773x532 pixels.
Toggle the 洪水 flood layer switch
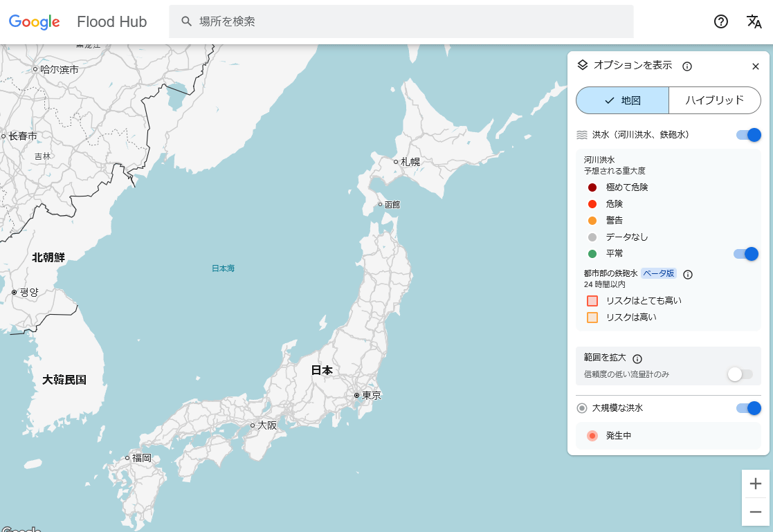coord(748,135)
